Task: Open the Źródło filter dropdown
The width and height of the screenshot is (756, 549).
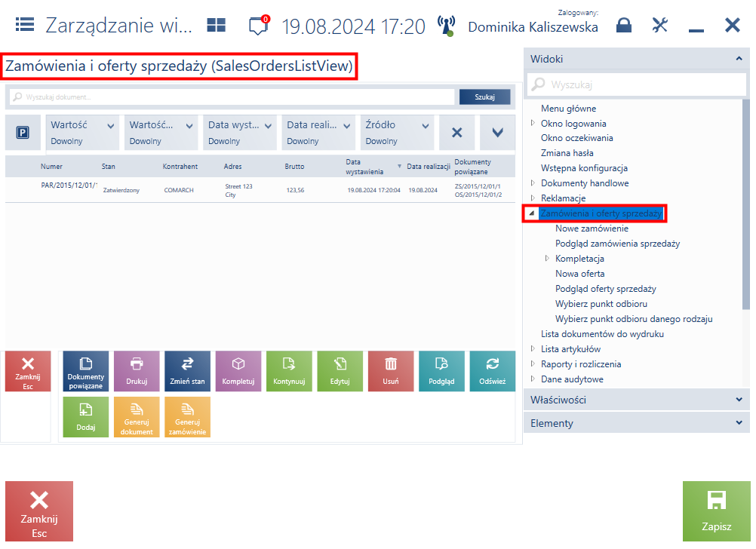Action: [397, 132]
